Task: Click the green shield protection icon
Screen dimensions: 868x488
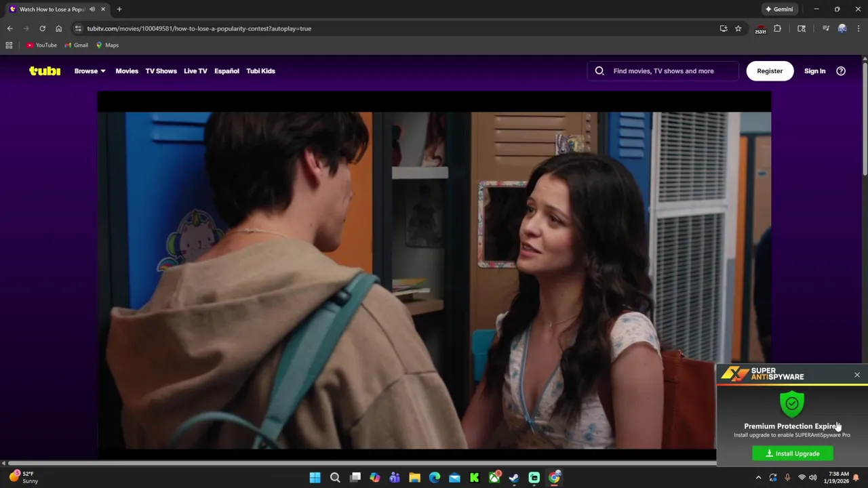Action: 792,404
